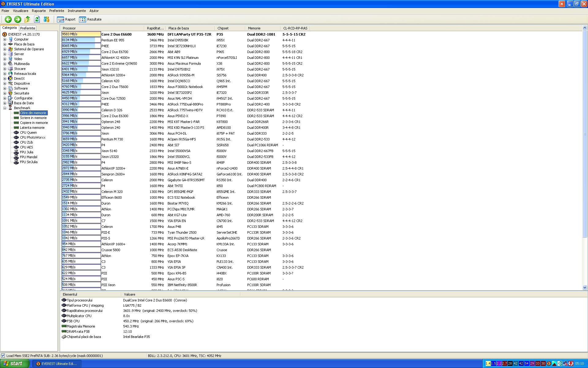Image resolution: width=588 pixels, height=368 pixels.
Task: Select the Video monitor icon in tree
Action: tap(10, 59)
